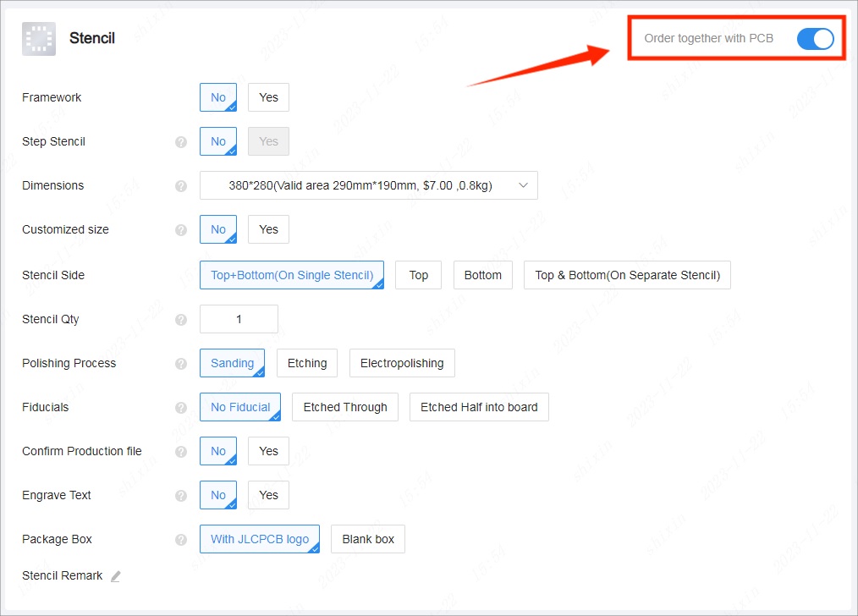Select Blank box package option

click(x=368, y=539)
